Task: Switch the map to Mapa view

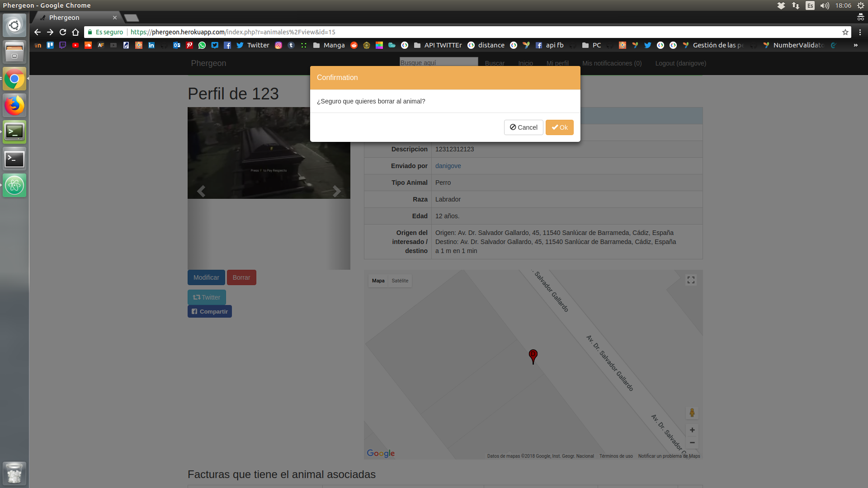Action: (x=378, y=281)
